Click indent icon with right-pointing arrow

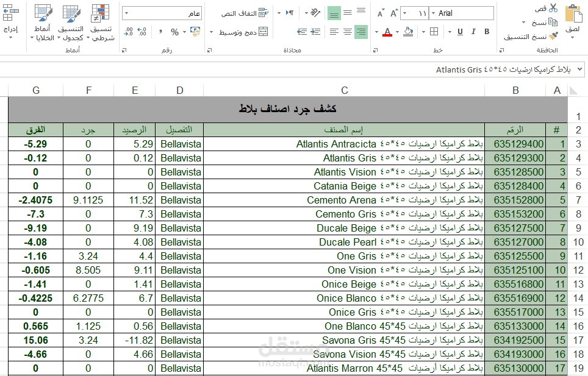click(x=316, y=32)
